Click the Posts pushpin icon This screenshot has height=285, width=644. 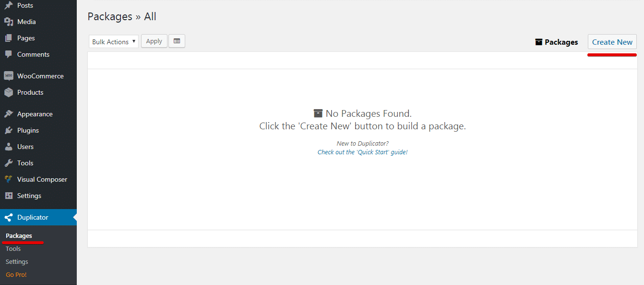(9, 5)
